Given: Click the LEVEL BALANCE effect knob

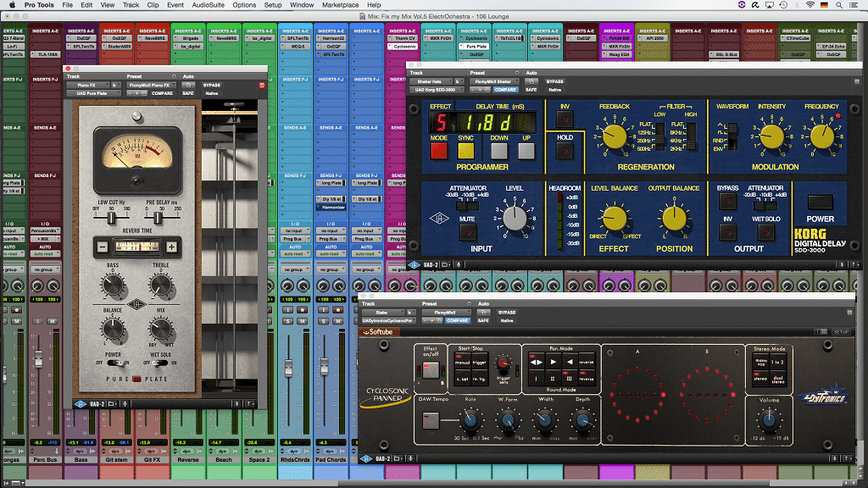Looking at the screenshot, I should [x=615, y=218].
